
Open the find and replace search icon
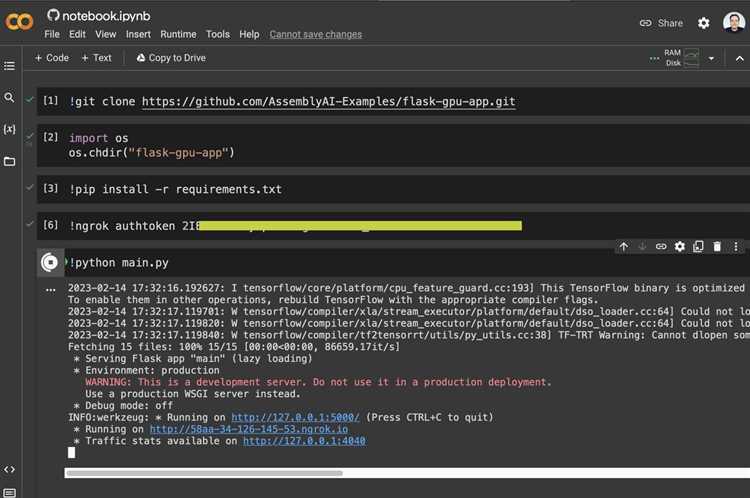[9, 98]
